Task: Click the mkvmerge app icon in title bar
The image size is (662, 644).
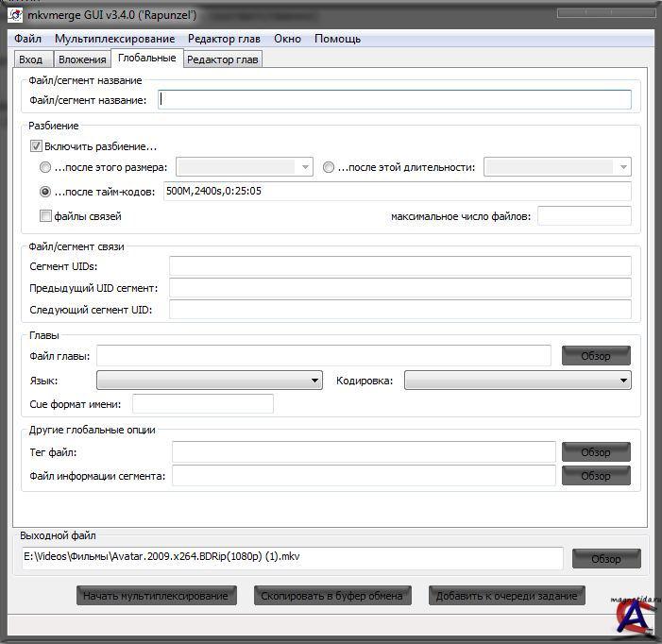Action: point(15,15)
